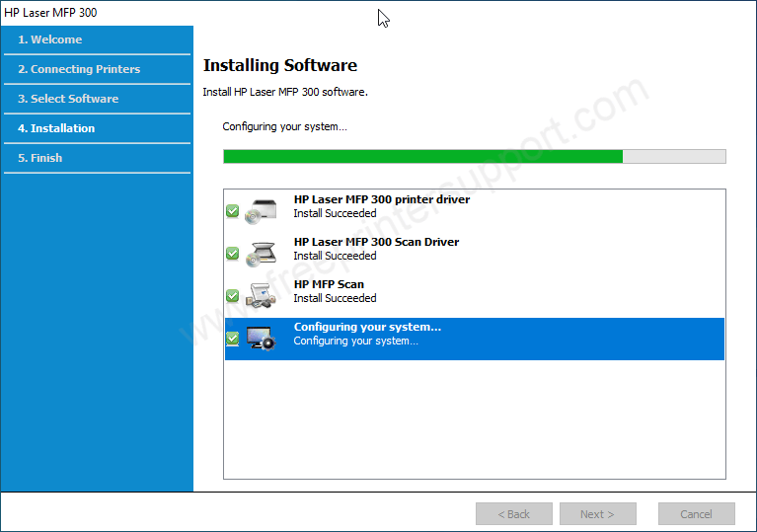Image resolution: width=757 pixels, height=532 pixels.
Task: Click 'Install HP Laser MFP 300 software.' text
Action: (x=285, y=92)
